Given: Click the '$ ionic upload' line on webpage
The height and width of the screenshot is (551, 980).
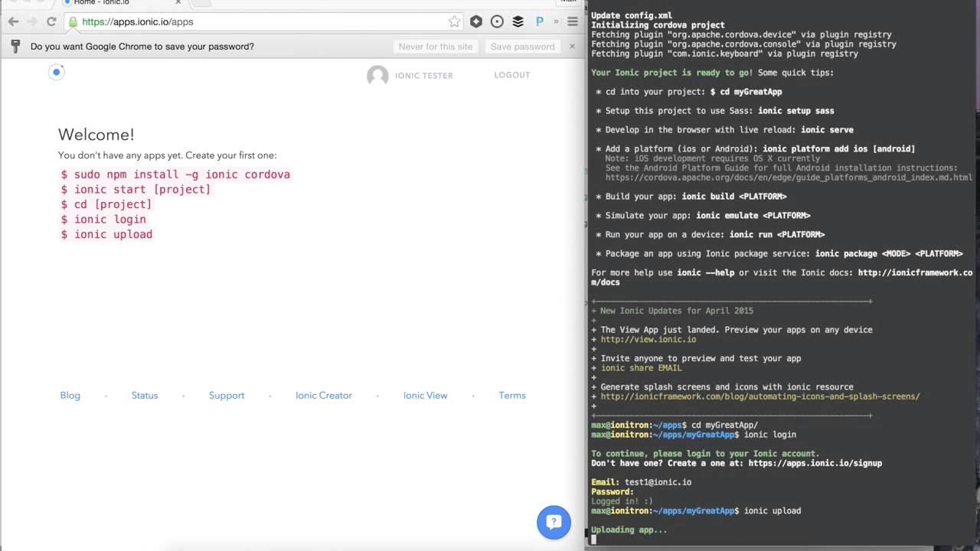Looking at the screenshot, I should 106,234.
